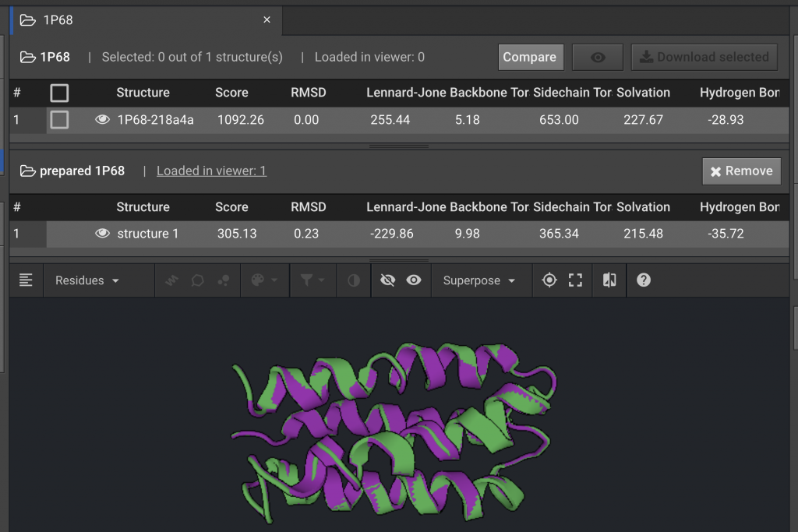Check the select-all structures checkbox in header
The width and height of the screenshot is (798, 532).
pyautogui.click(x=59, y=93)
